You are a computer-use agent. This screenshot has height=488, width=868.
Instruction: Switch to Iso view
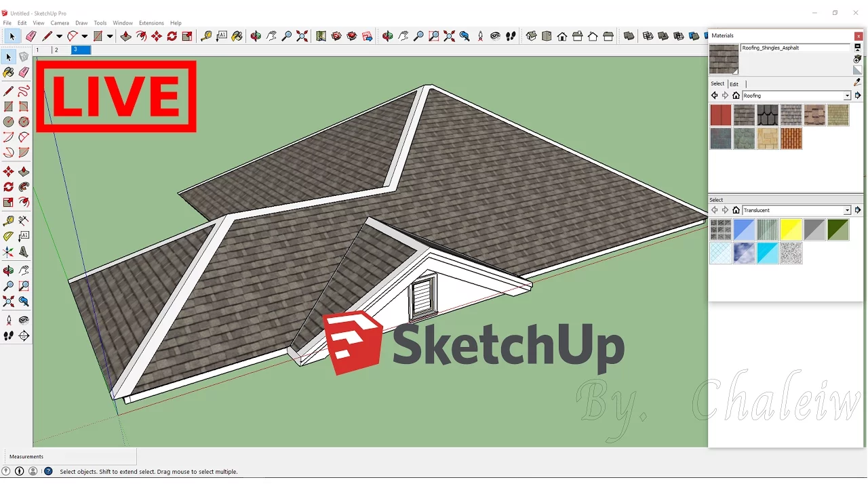(x=531, y=36)
